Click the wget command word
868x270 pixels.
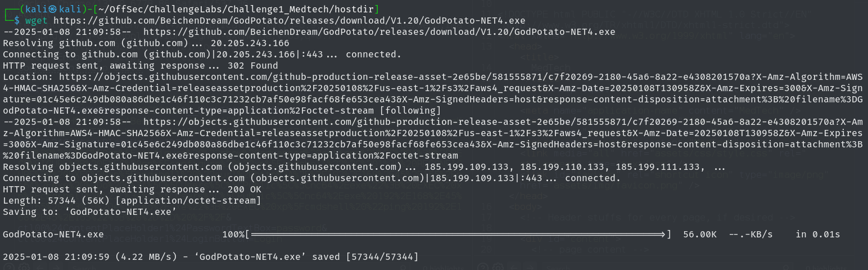coord(37,20)
